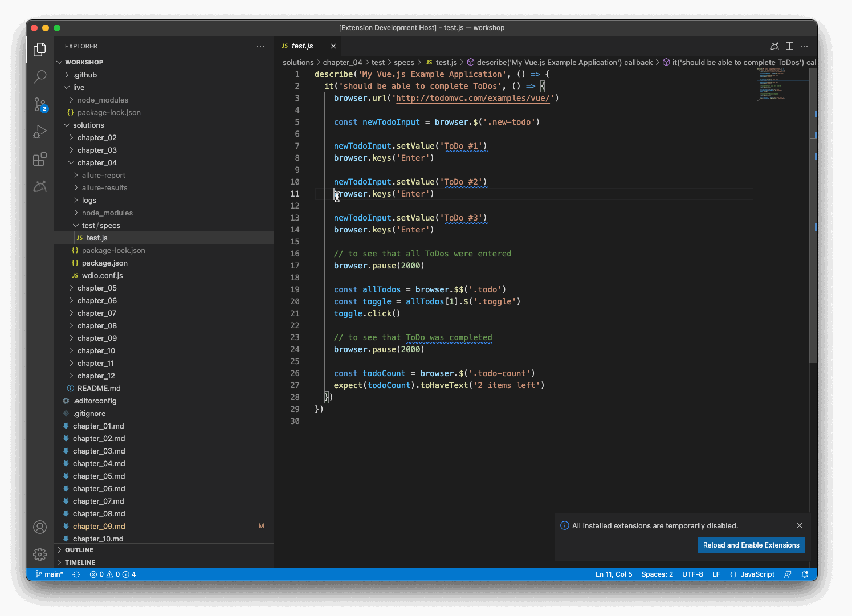The image size is (852, 616).
Task: Split the editor using the split icon
Action: (789, 46)
